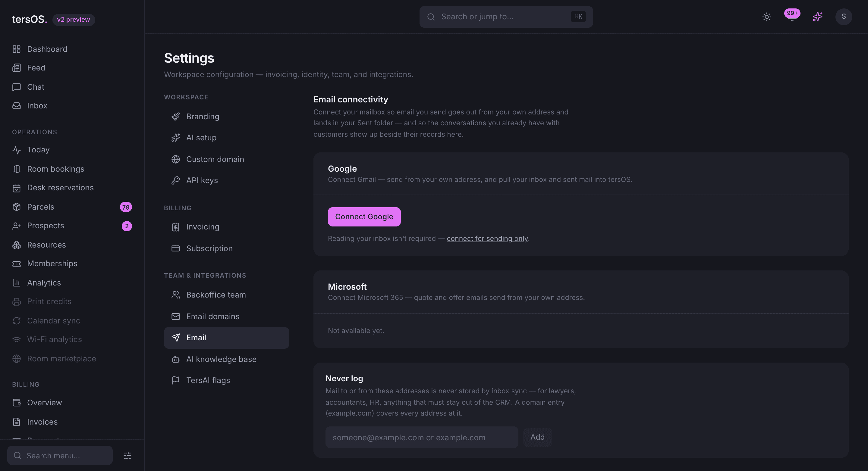The height and width of the screenshot is (471, 868).
Task: Click the Today activity pulse icon
Action: click(17, 150)
